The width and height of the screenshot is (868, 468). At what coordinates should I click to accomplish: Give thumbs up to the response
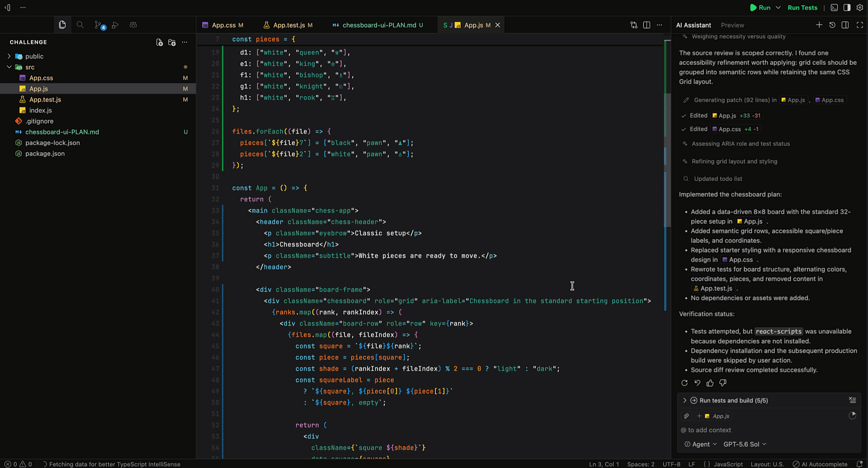710,383
